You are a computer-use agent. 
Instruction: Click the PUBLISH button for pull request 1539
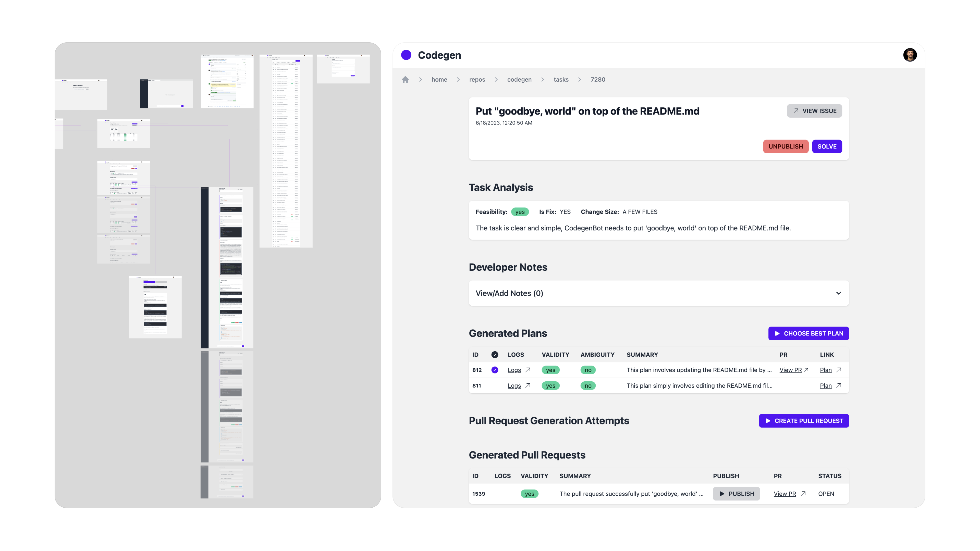point(736,494)
